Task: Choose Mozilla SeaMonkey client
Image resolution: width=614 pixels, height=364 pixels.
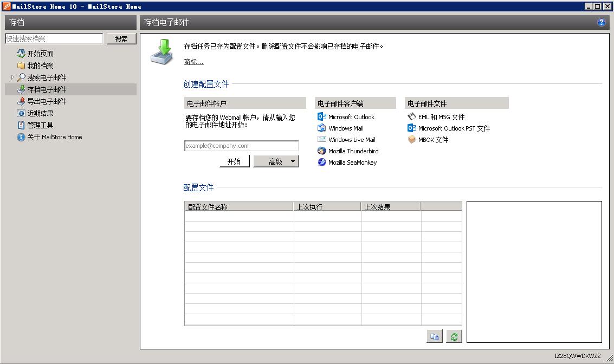Action: tap(352, 162)
